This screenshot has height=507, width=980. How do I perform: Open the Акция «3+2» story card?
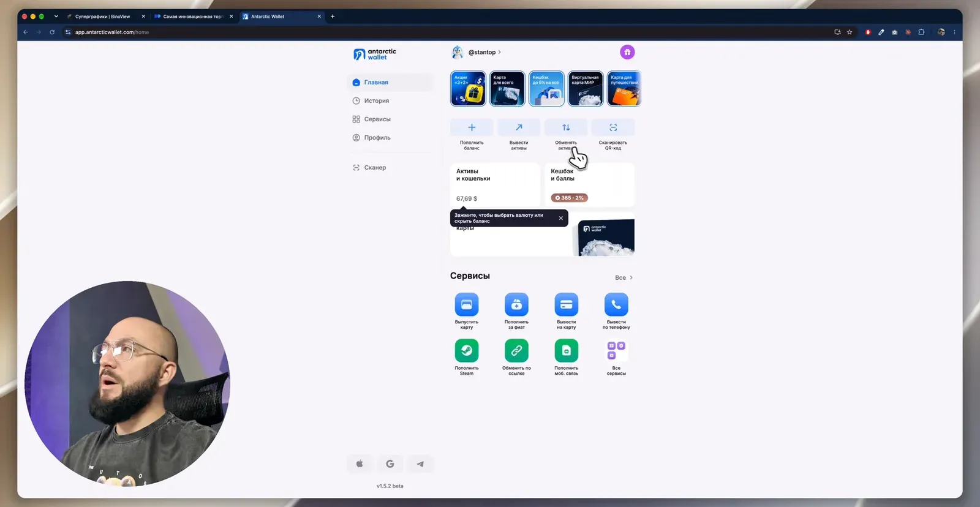coord(468,89)
